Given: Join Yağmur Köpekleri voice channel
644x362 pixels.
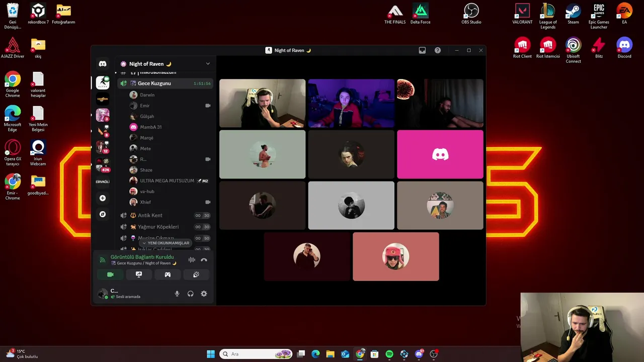Looking at the screenshot, I should [165, 227].
